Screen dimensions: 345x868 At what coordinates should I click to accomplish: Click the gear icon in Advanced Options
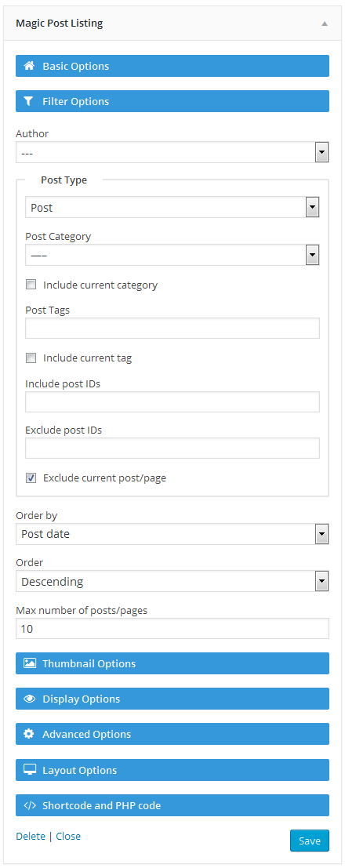click(x=29, y=734)
